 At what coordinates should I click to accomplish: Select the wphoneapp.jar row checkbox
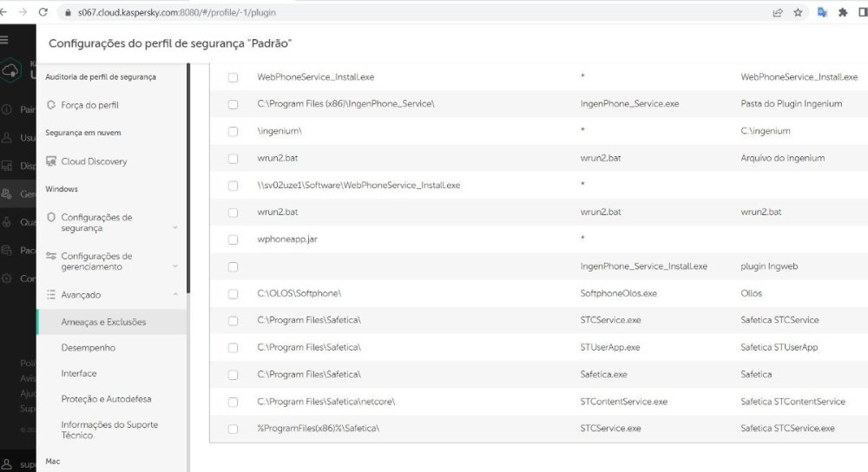point(233,239)
